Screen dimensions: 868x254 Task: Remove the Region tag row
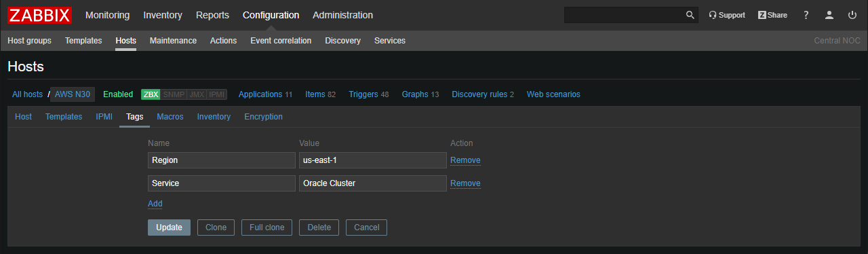[x=465, y=160]
